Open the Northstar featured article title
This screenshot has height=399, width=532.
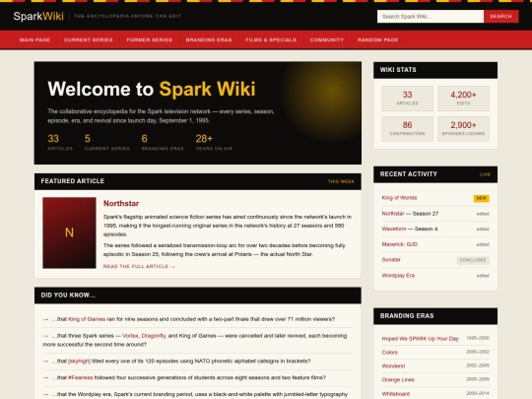121,203
